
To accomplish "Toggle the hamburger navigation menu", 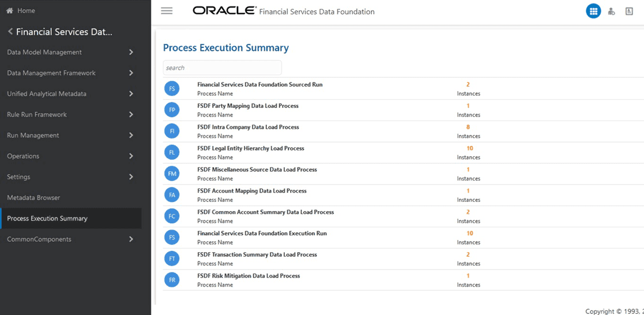I will [x=167, y=11].
